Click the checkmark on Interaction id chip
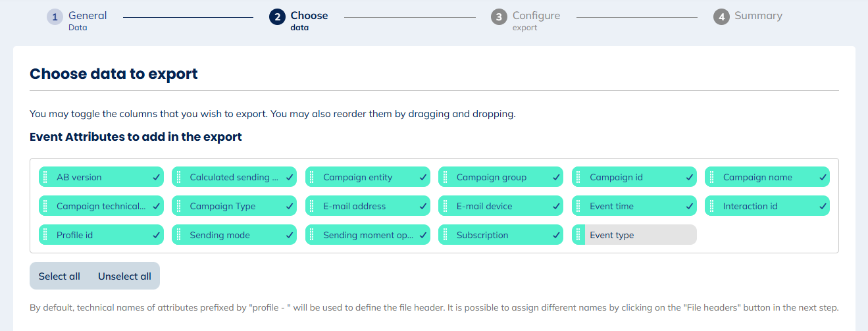The image size is (868, 331). point(823,206)
